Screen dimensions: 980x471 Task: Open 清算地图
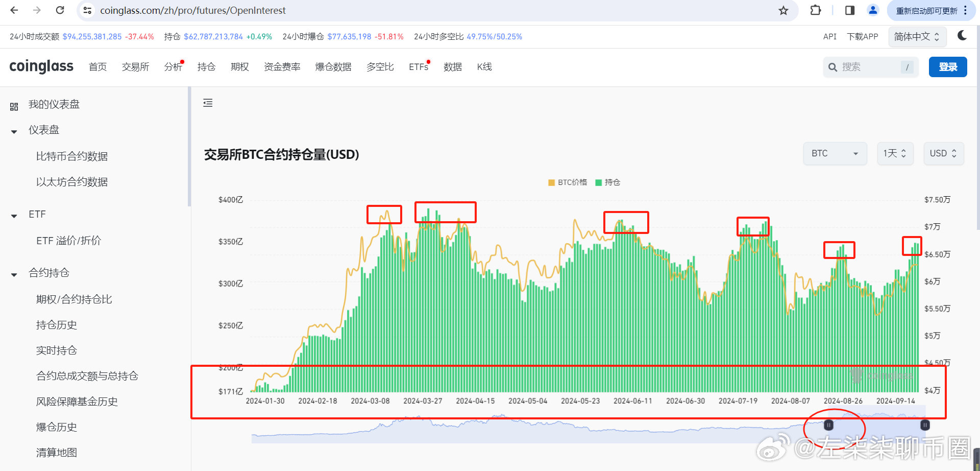(x=57, y=453)
